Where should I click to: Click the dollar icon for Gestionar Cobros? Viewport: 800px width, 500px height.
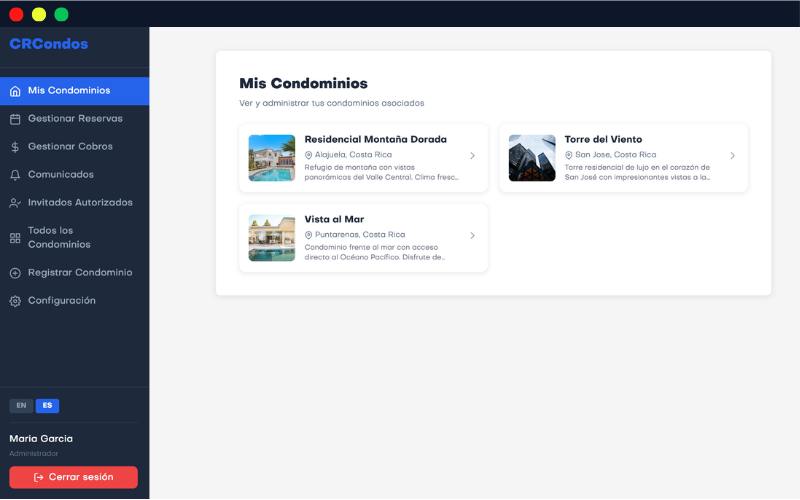click(15, 147)
